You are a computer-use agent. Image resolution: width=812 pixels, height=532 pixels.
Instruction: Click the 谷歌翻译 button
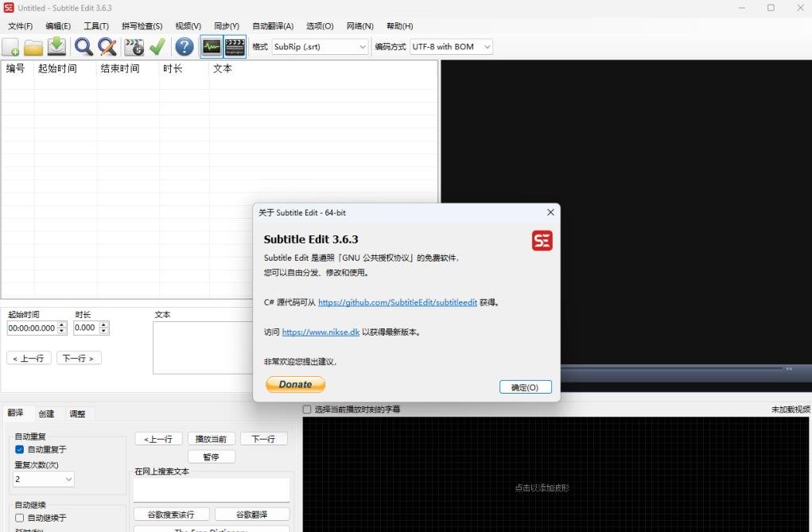pos(252,515)
